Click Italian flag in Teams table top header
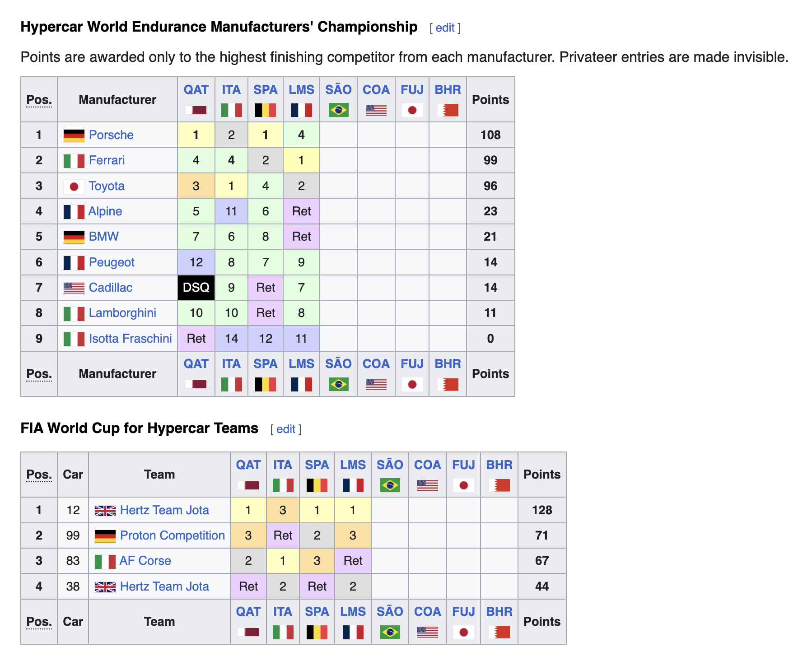 (283, 485)
